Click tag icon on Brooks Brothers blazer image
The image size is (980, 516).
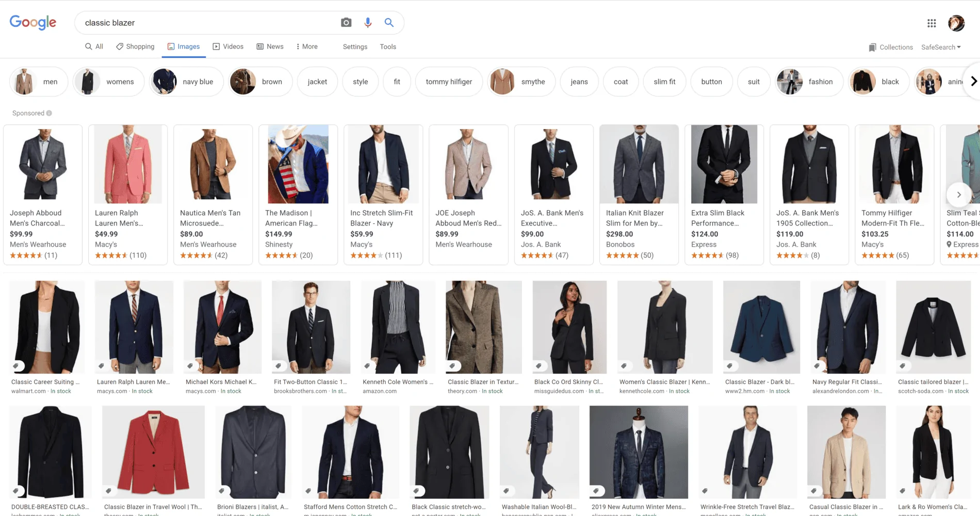click(x=279, y=366)
